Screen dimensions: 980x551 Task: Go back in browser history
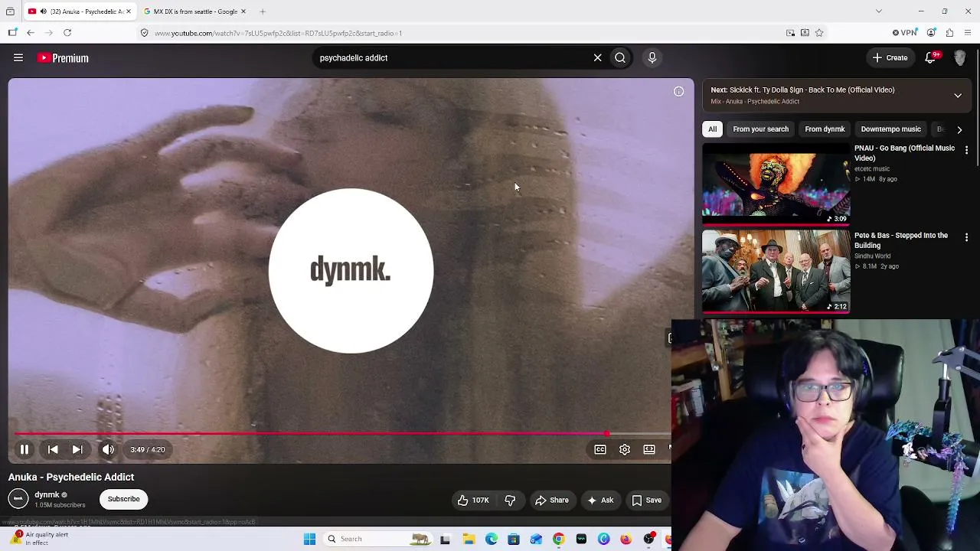[x=31, y=33]
